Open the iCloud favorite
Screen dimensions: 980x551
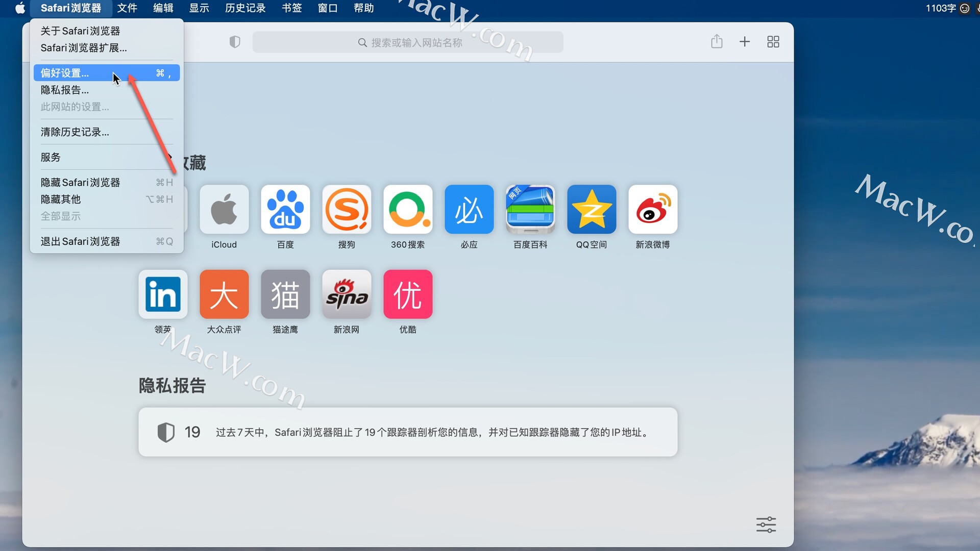click(x=224, y=209)
